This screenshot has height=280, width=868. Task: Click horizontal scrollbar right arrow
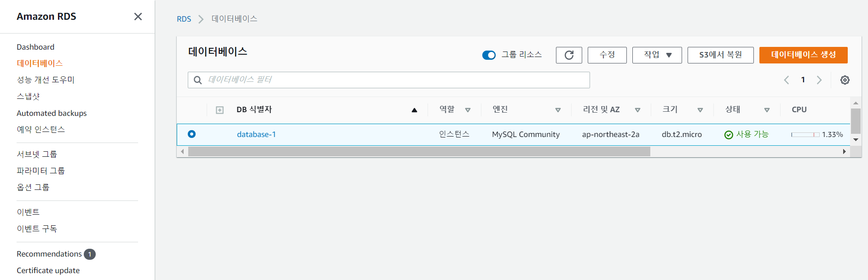pyautogui.click(x=845, y=152)
